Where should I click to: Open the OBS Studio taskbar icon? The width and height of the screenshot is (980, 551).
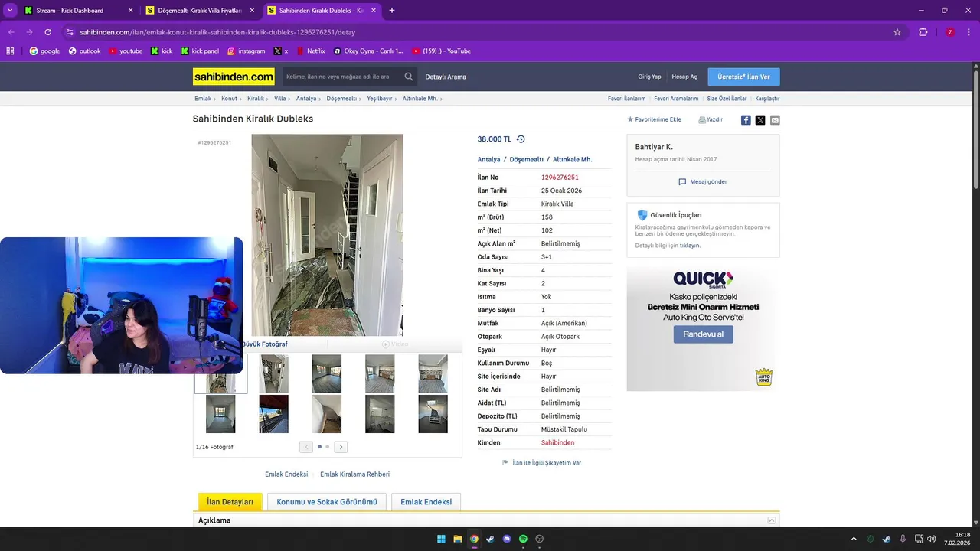pos(540,539)
